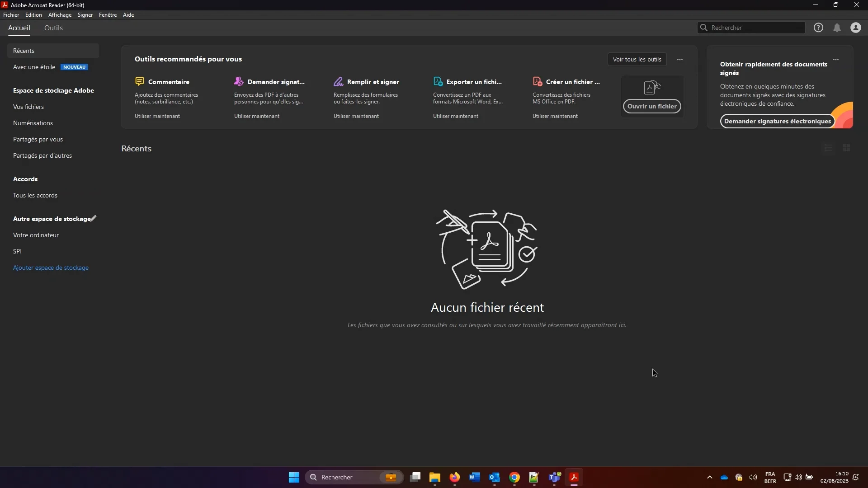Open the Fichier menu
This screenshot has width=868, height=488.
tap(11, 15)
